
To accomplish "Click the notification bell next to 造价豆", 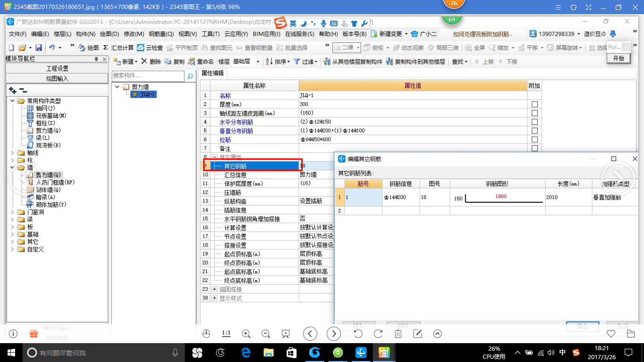I will point(613,34).
